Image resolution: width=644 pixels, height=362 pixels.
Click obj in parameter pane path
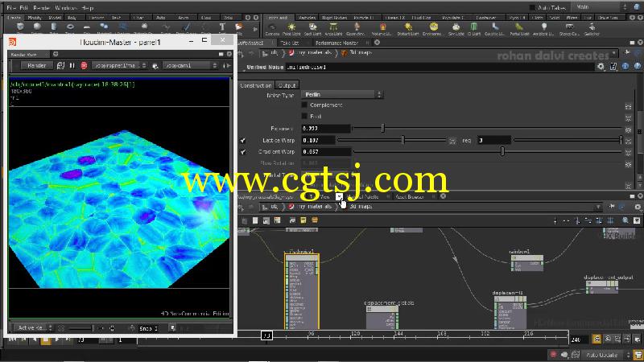(x=274, y=52)
